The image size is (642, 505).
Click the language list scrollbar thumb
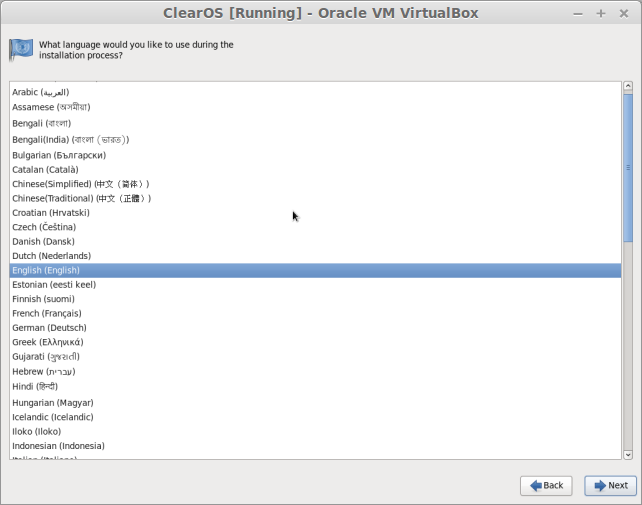(x=628, y=167)
